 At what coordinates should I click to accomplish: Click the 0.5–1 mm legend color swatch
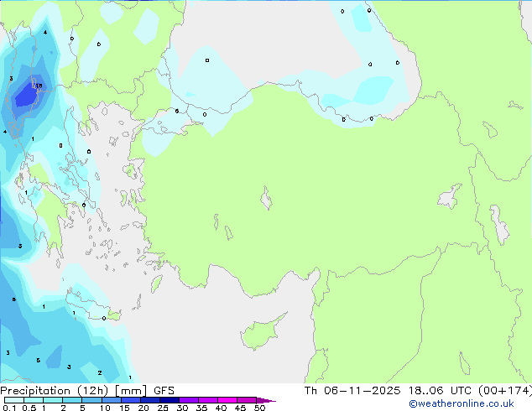[34, 400]
